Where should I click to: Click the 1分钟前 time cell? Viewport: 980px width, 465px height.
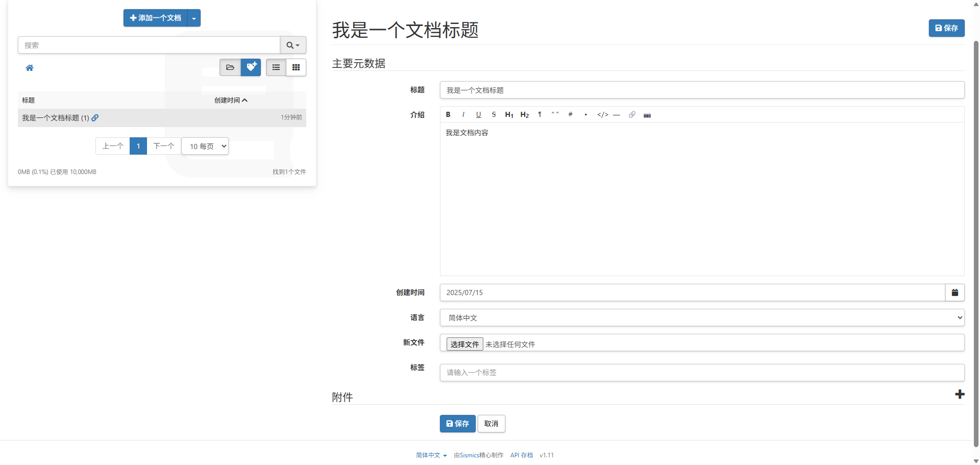coord(291,117)
